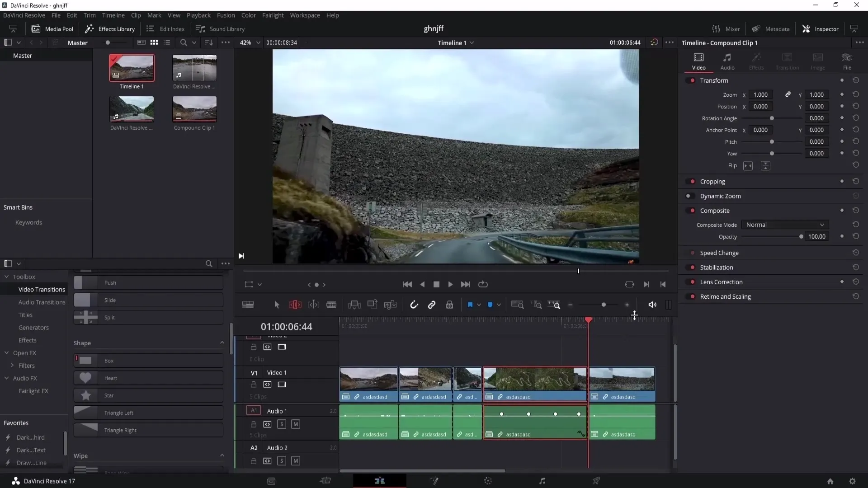868x488 pixels.
Task: Drag the Opacity slider value
Action: click(x=801, y=237)
